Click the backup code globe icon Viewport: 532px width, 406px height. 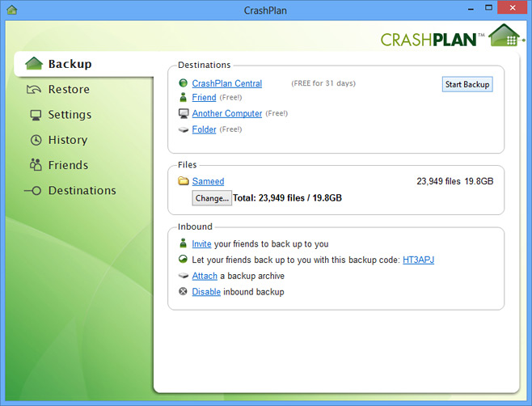click(183, 260)
